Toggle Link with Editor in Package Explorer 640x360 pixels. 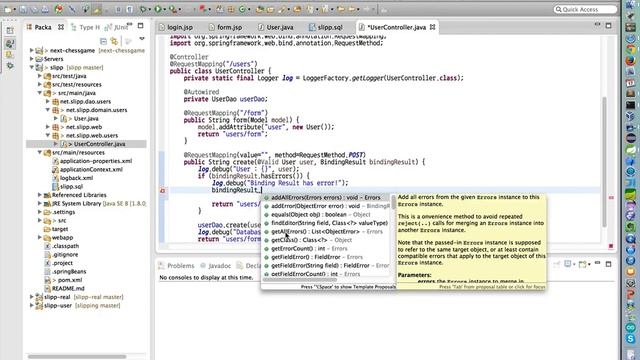pyautogui.click(x=114, y=41)
